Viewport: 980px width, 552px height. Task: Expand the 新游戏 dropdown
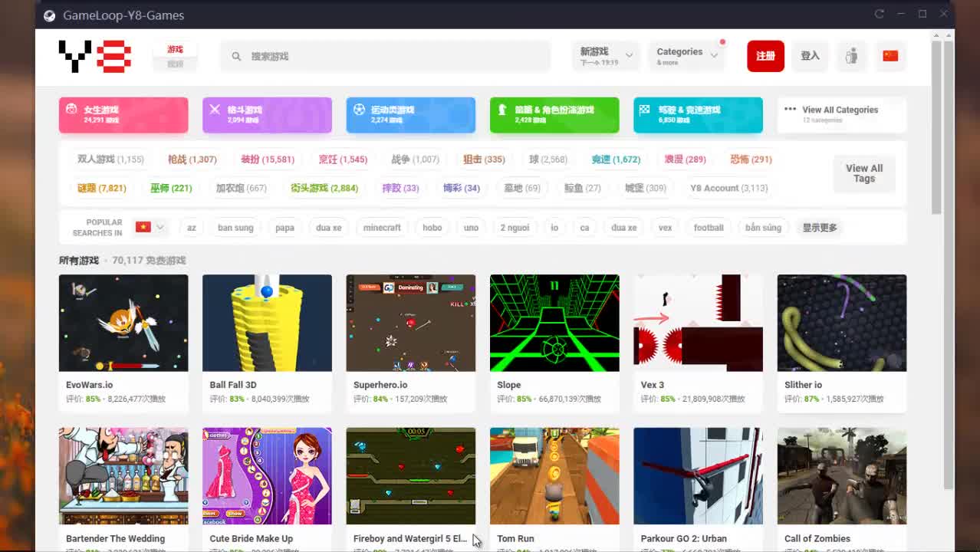pyautogui.click(x=607, y=56)
